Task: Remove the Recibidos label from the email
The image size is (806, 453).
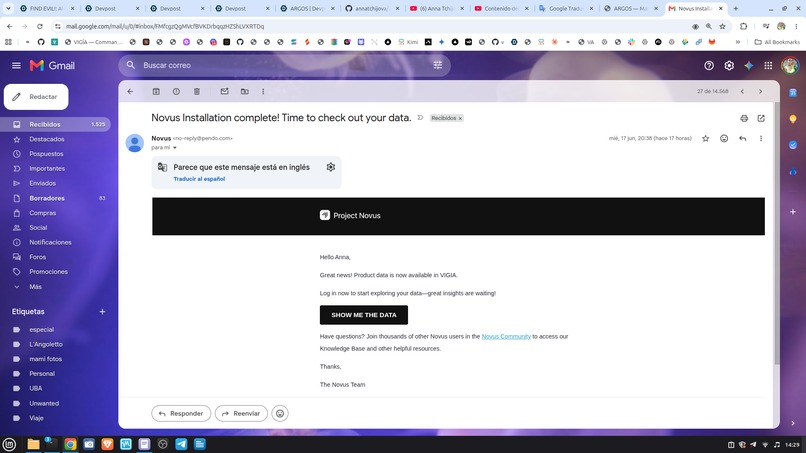Action: 461,118
